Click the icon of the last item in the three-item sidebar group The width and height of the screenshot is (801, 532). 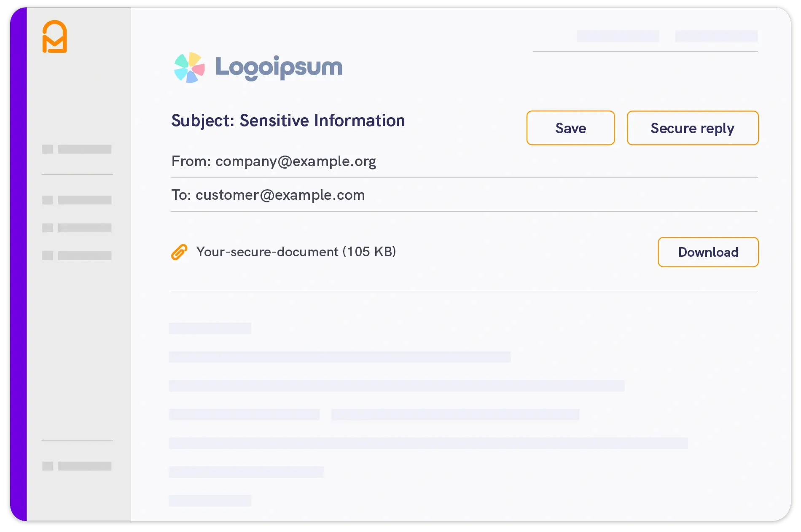(48, 255)
